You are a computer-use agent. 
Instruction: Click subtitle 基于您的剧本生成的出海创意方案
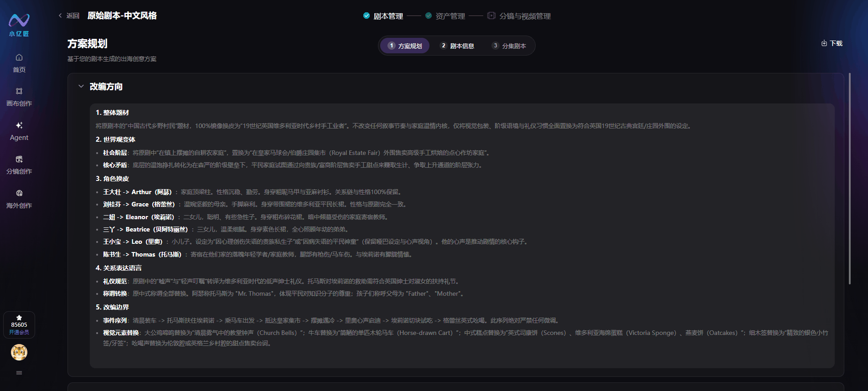click(x=112, y=59)
